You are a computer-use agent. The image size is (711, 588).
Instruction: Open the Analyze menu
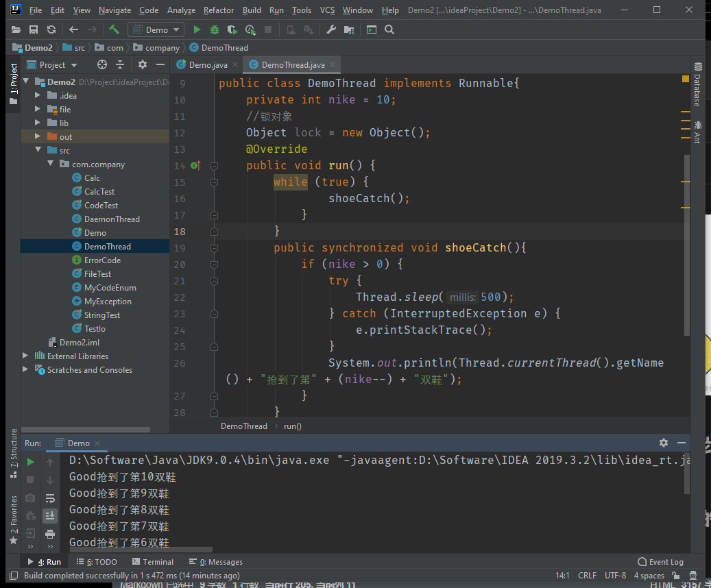point(182,10)
